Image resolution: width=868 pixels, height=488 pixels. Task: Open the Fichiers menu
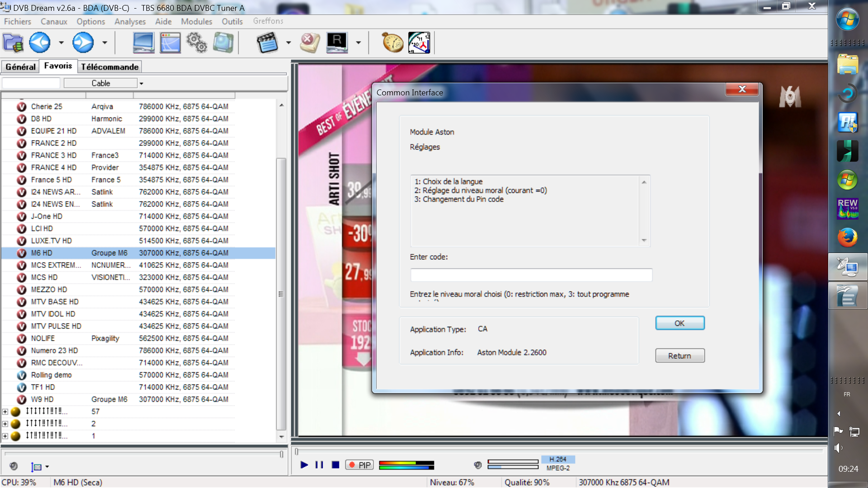18,21
